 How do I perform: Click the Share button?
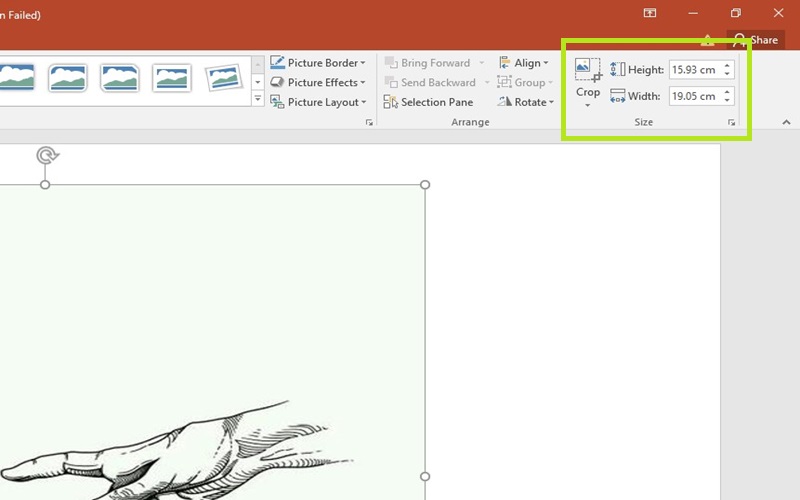click(755, 40)
